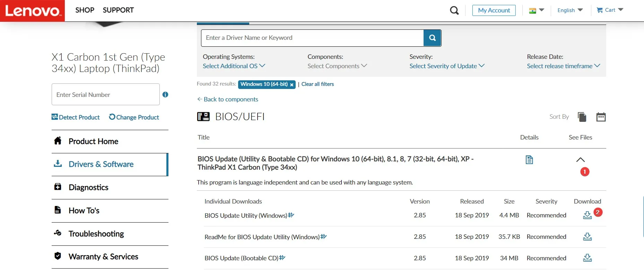The height and width of the screenshot is (270, 644).
Task: Go to Product Home
Action: tap(110, 141)
